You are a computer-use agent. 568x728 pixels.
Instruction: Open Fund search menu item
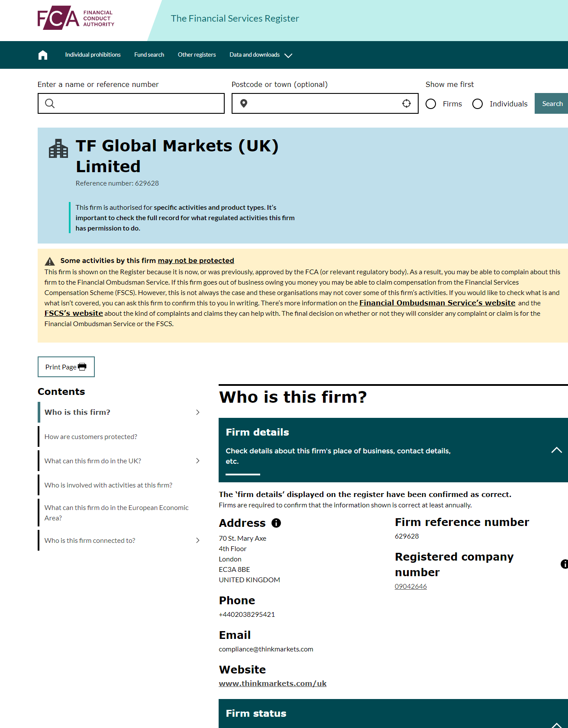pyautogui.click(x=149, y=55)
